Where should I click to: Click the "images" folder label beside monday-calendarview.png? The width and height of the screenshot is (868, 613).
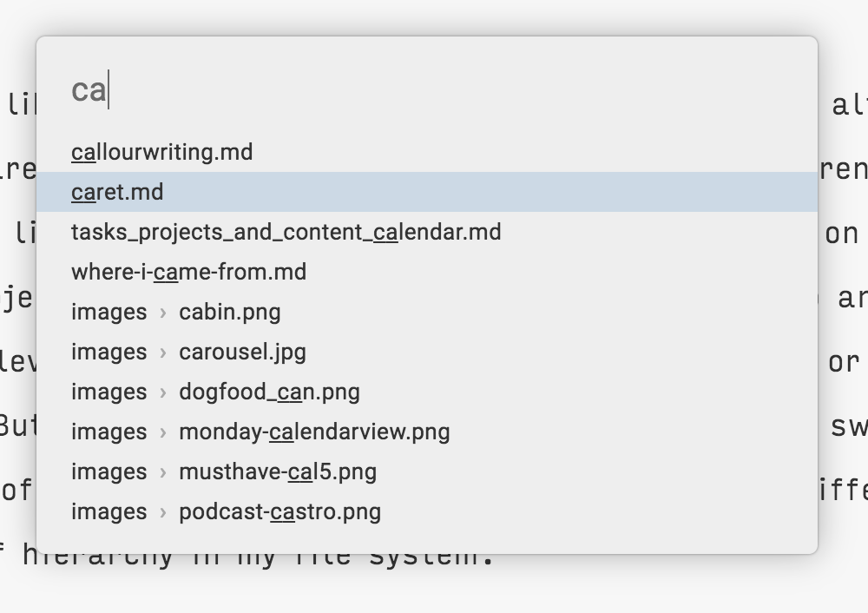(108, 432)
